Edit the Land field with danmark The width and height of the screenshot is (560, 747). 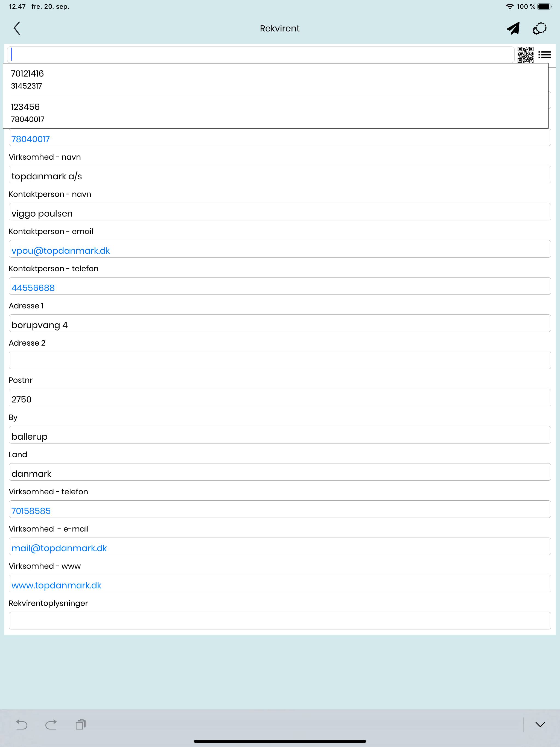point(280,472)
